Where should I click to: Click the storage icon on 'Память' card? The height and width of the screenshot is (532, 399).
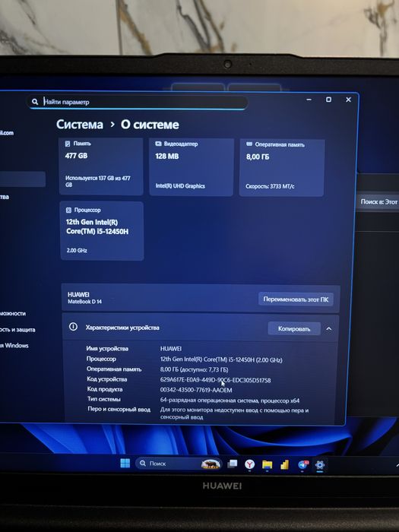tap(68, 144)
